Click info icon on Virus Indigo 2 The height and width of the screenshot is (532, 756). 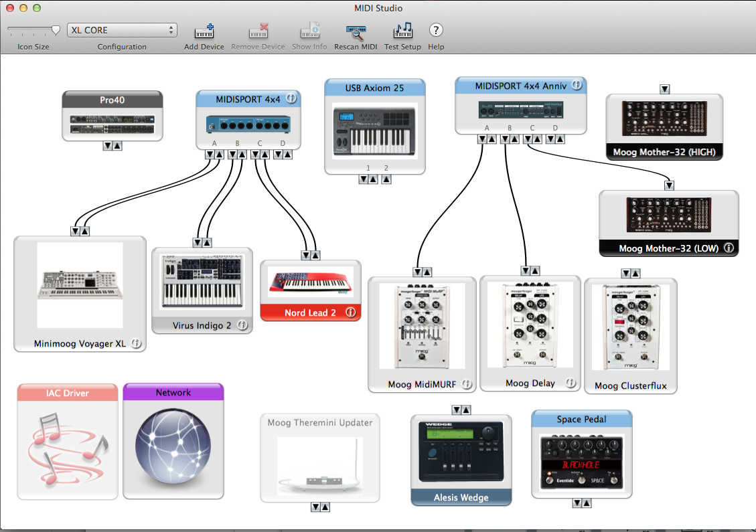(242, 325)
